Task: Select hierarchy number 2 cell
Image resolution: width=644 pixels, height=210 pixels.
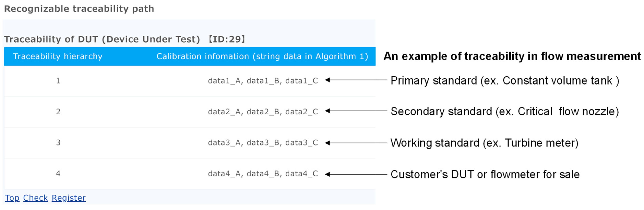Action: pos(58,111)
